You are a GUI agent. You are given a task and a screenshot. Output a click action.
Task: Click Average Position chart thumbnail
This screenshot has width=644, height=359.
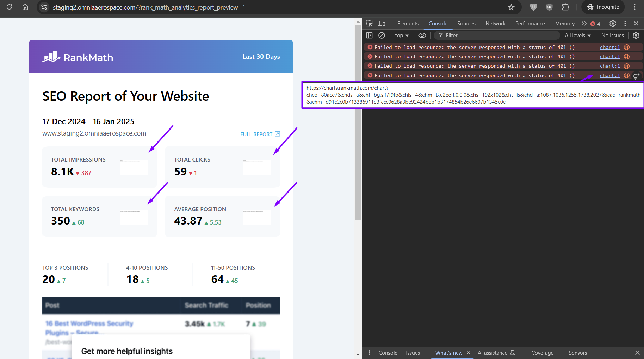257,217
